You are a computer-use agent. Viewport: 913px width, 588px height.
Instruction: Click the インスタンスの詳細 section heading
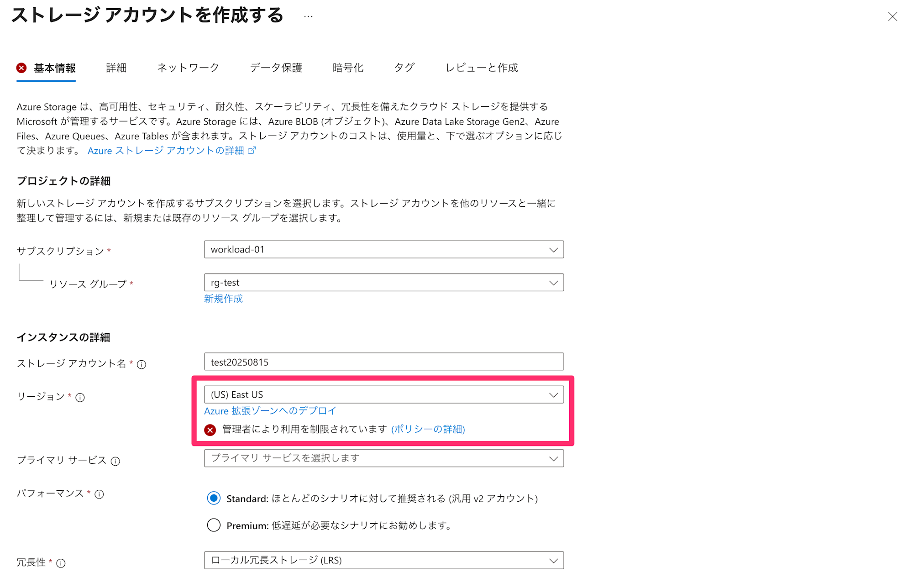[x=63, y=337]
